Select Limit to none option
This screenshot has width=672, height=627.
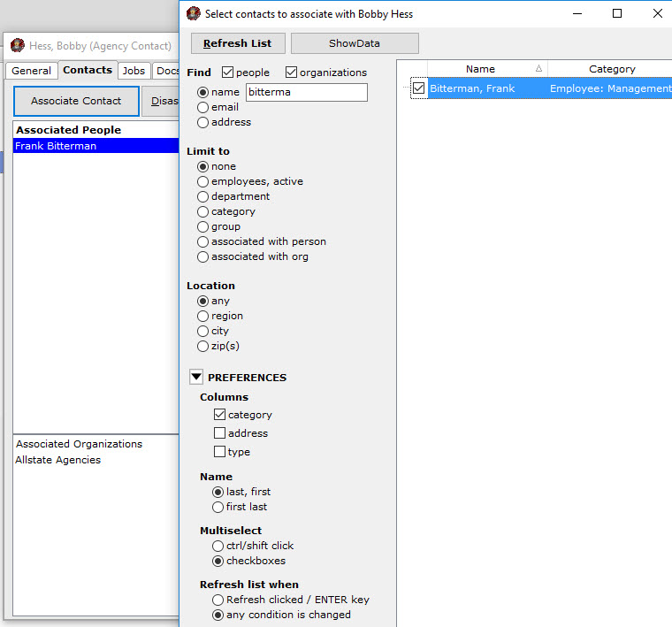click(x=202, y=166)
